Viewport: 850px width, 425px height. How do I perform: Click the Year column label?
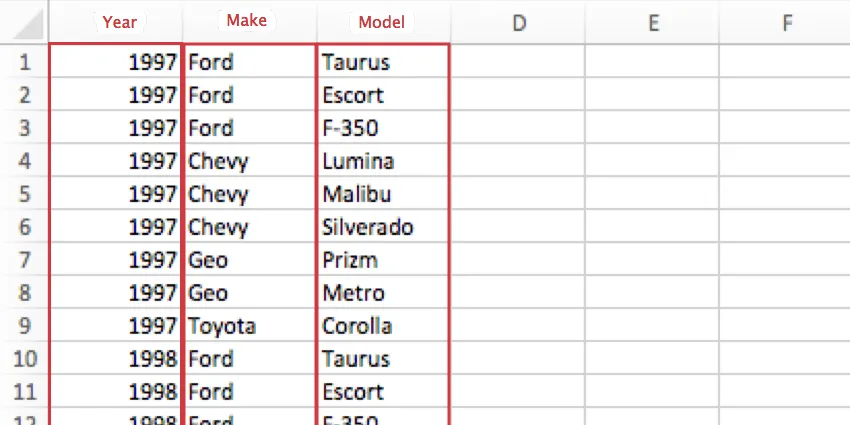(119, 22)
